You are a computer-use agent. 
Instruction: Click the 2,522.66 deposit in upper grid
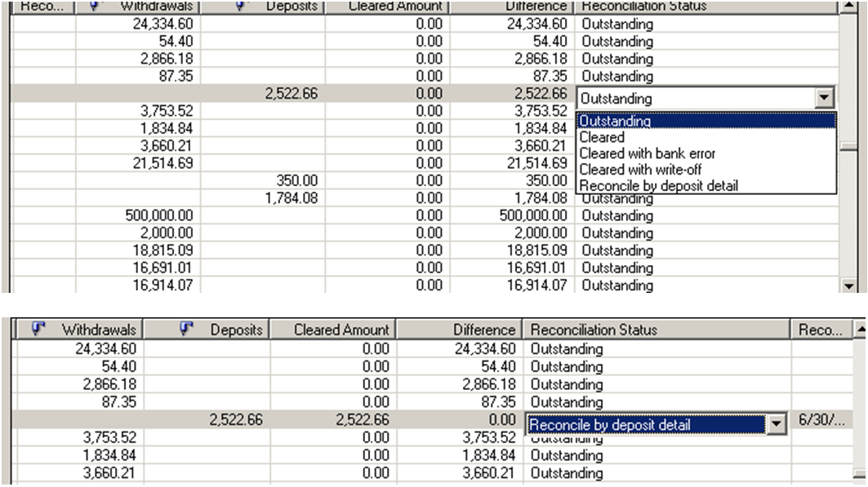[263, 94]
